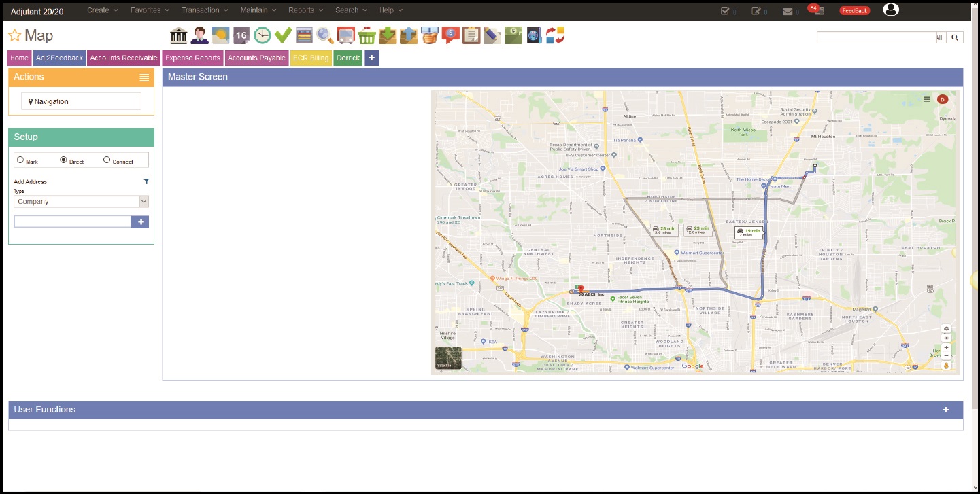Open the magnifying glass toolbar icon

coord(325,35)
